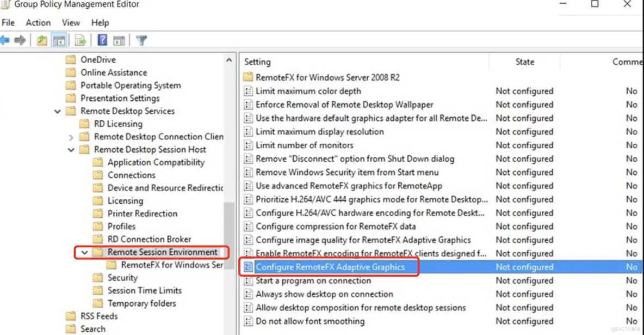Select Application Compatibility folder

(x=156, y=162)
